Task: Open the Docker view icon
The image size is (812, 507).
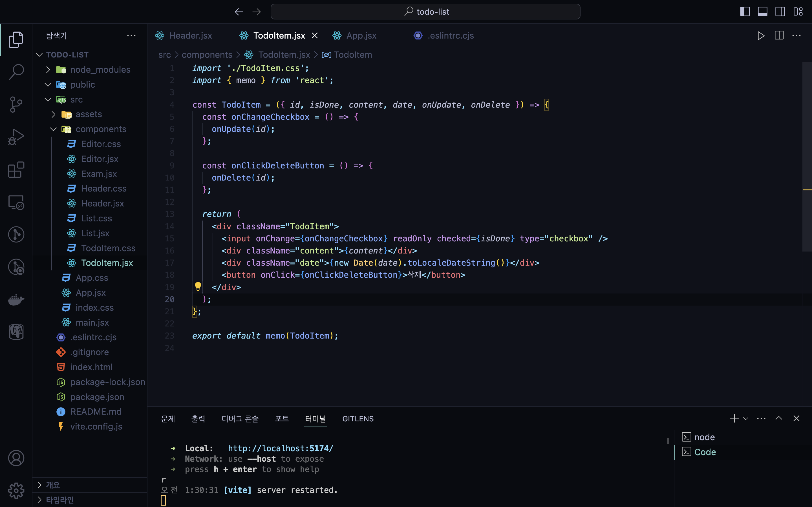Action: (16, 299)
